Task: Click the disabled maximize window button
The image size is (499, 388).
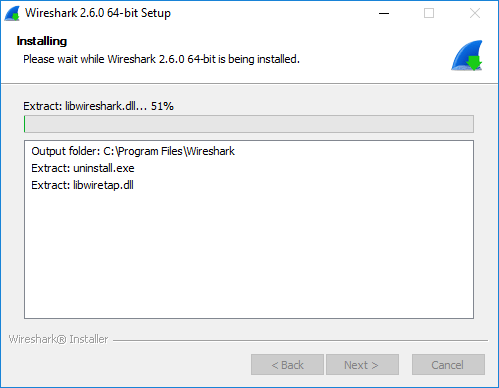Action: coord(429,13)
